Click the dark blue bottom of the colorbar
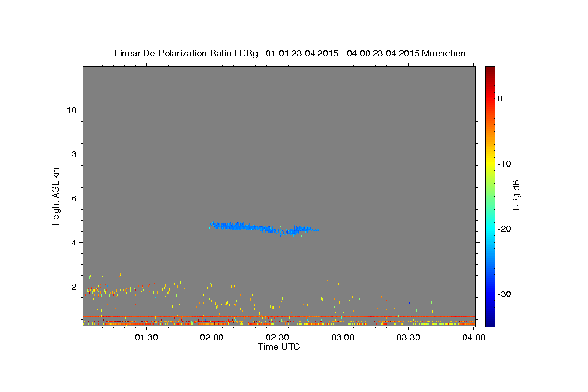This screenshot has height=392, width=588. (x=490, y=322)
